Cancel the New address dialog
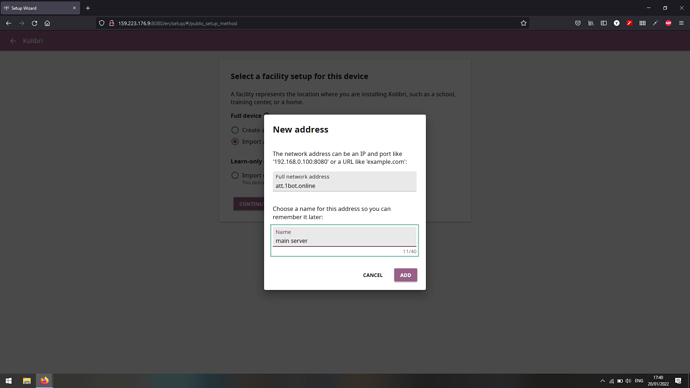The height and width of the screenshot is (388, 690). tap(372, 275)
